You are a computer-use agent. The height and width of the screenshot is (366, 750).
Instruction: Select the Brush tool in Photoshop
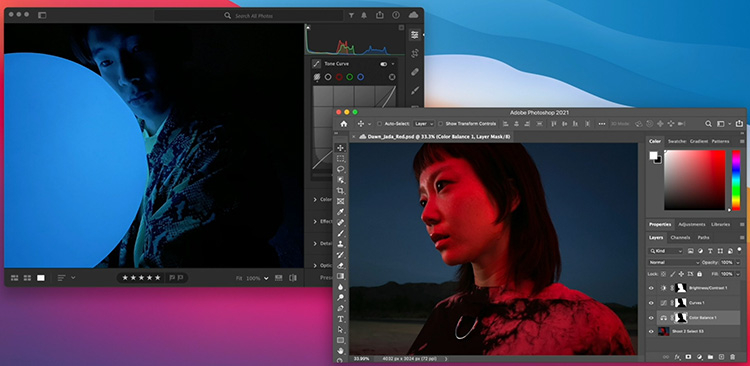(x=340, y=233)
